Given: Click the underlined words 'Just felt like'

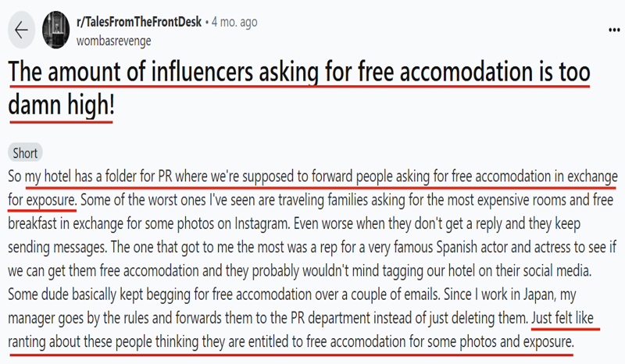Looking at the screenshot, I should pyautogui.click(x=562, y=318).
